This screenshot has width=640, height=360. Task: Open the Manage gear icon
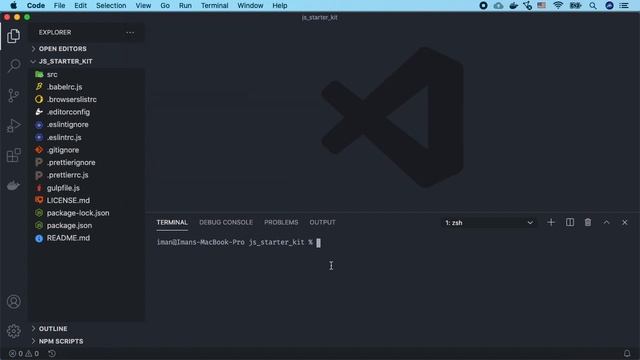[13, 331]
